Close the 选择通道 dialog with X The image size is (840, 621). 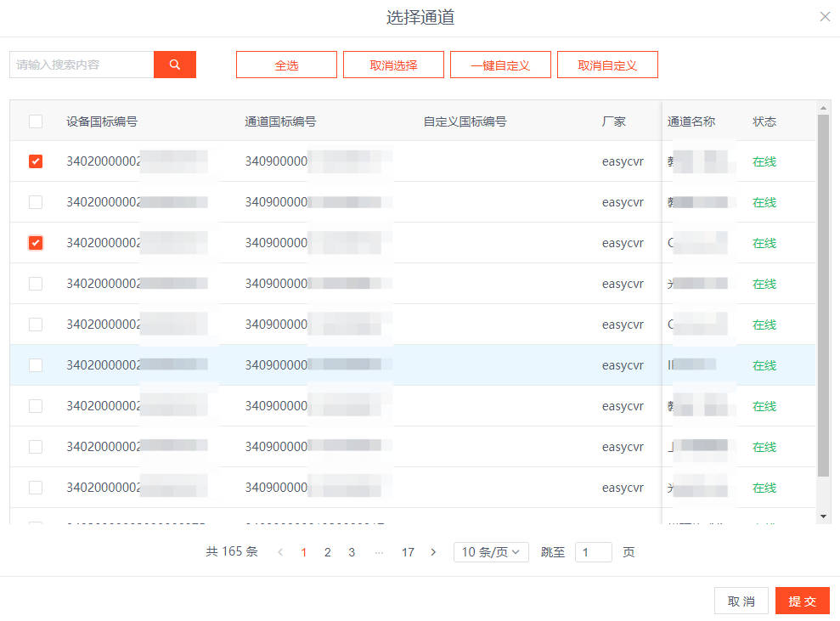825,17
